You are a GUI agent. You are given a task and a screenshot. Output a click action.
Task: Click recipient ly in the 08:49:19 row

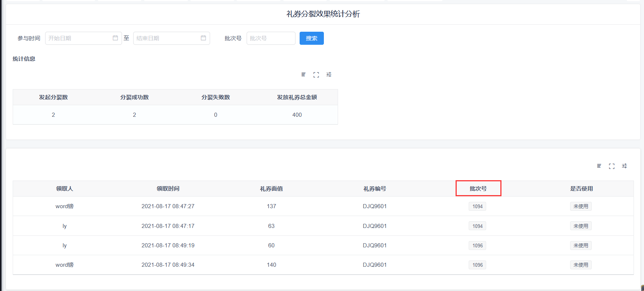coord(65,245)
